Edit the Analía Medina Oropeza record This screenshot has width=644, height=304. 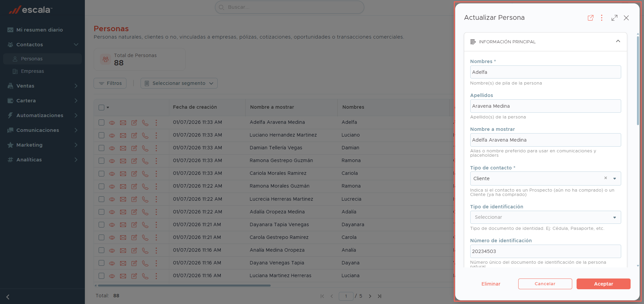tap(134, 250)
